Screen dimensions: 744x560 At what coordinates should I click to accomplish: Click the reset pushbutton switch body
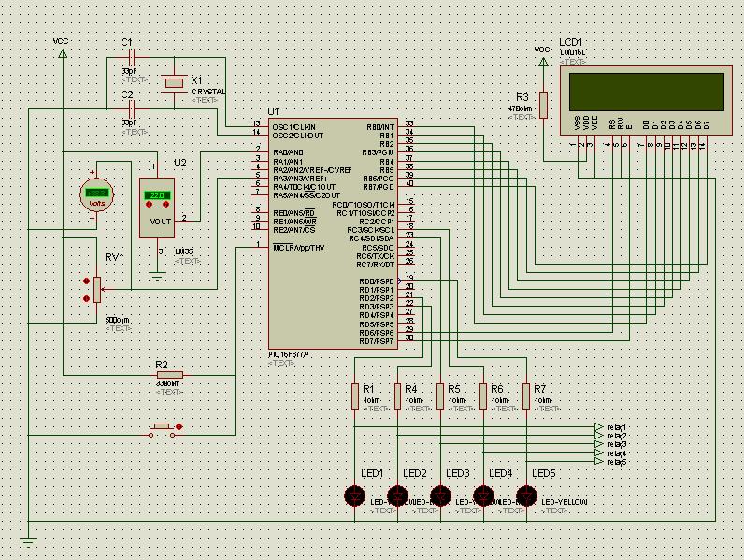[x=162, y=430]
